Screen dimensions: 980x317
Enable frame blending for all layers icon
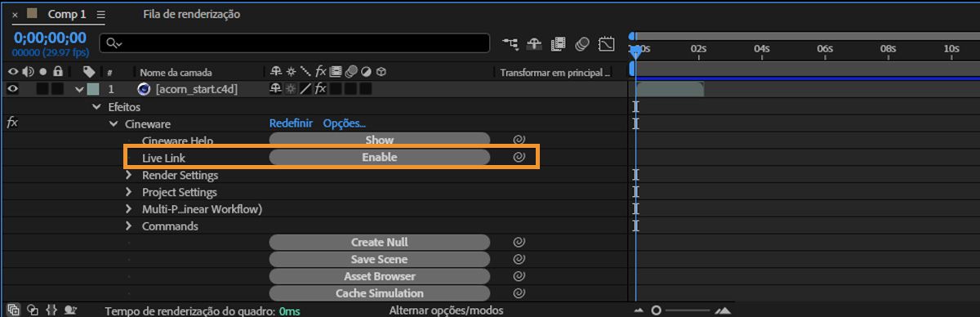point(559,43)
